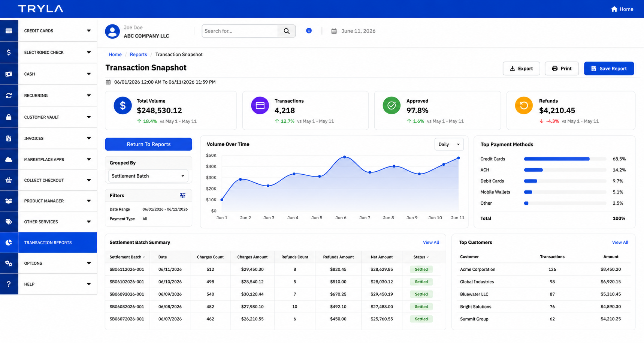Click the Save Report button
The height and width of the screenshot is (343, 644).
point(609,69)
